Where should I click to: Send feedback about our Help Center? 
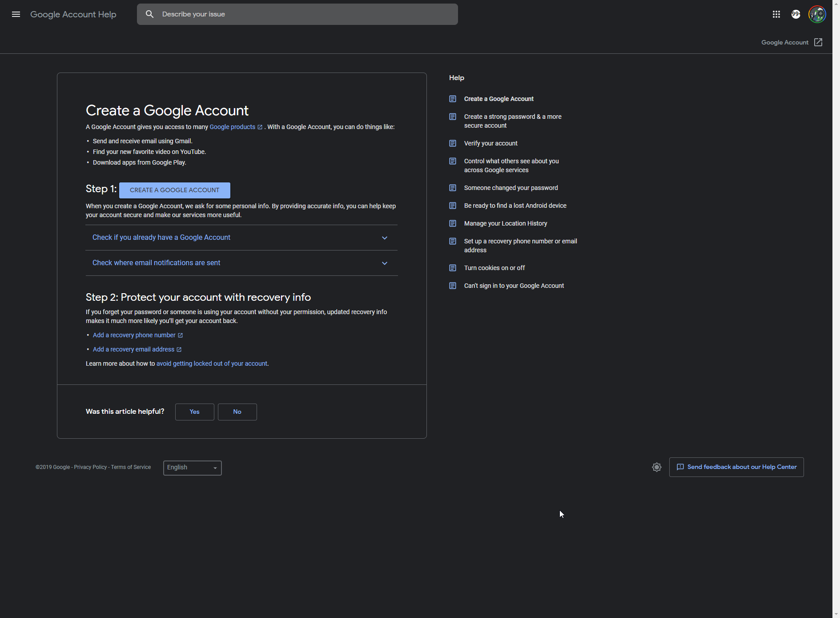[736, 467]
